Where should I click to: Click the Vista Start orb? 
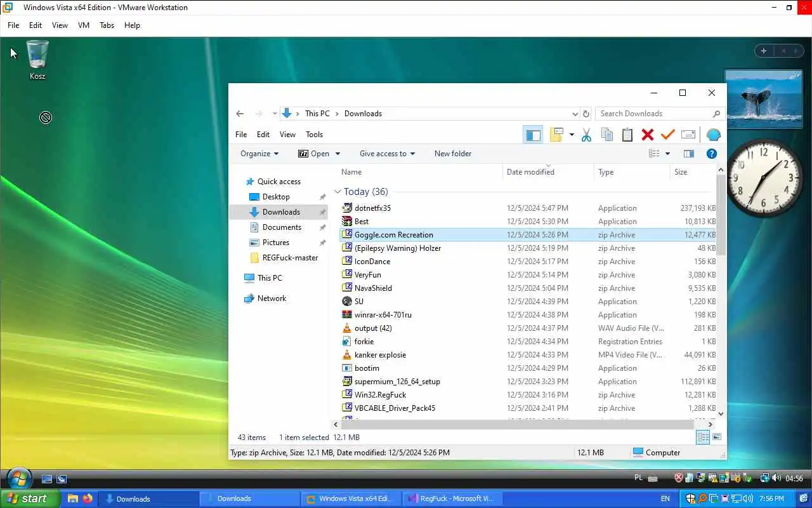(19, 479)
